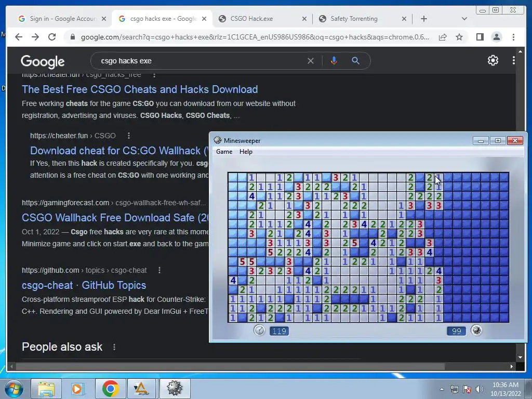This screenshot has width=532, height=399.
Task: Open Chrome side panel
Action: tap(480, 37)
